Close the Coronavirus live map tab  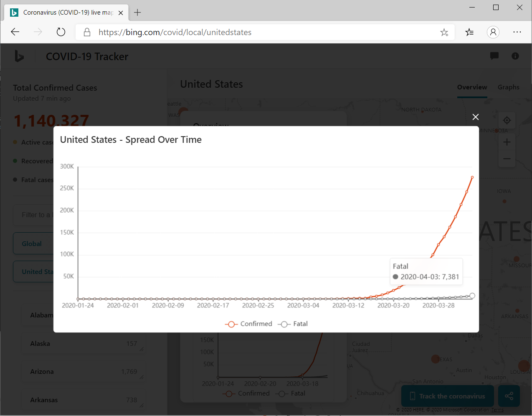pyautogui.click(x=121, y=13)
